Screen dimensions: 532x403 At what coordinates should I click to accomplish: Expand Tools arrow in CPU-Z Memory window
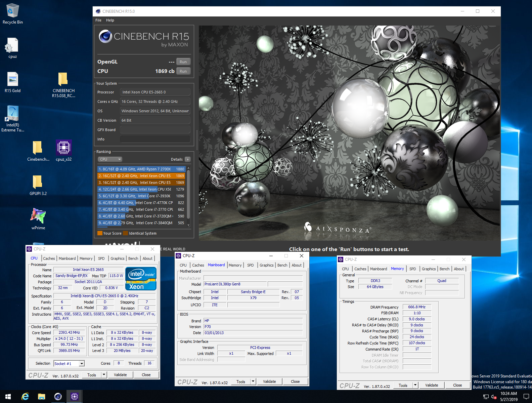pos(415,385)
